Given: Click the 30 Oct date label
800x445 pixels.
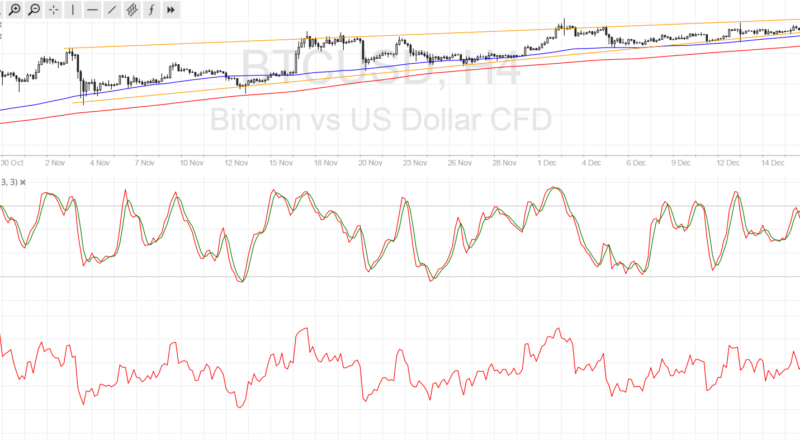Looking at the screenshot, I should tap(12, 163).
